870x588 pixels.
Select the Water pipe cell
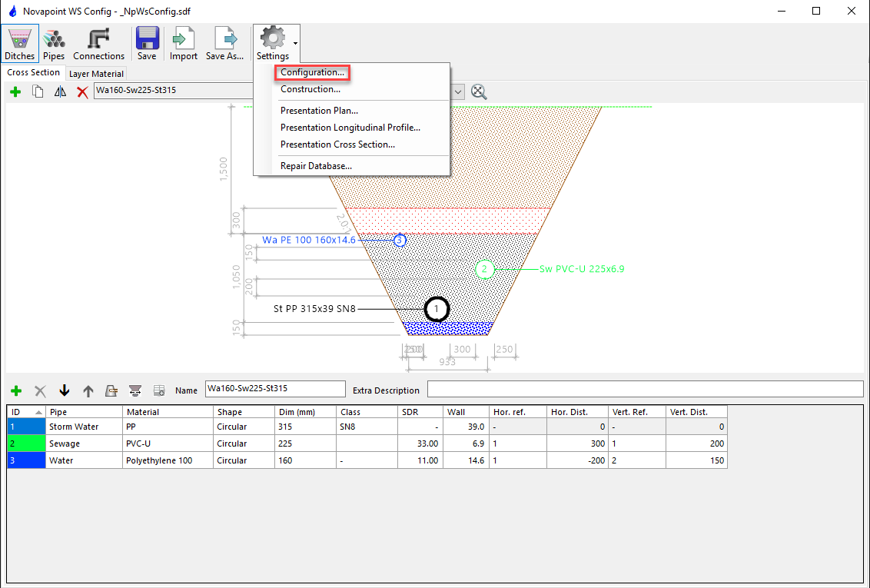click(x=84, y=460)
